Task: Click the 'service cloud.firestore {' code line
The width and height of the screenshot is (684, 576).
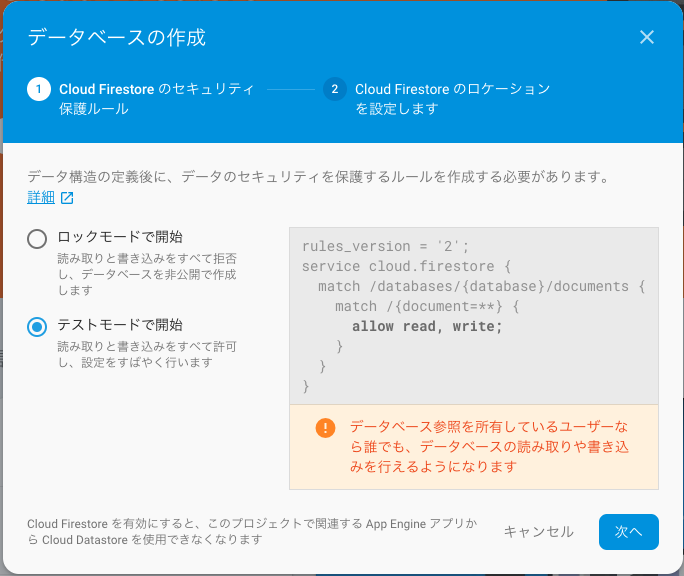Action: [406, 266]
